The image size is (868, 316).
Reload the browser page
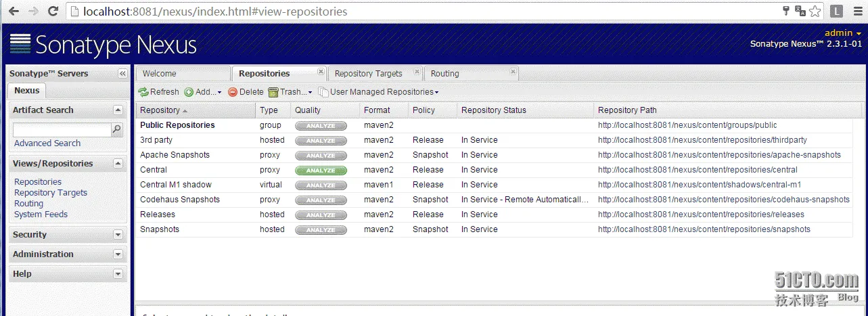53,12
